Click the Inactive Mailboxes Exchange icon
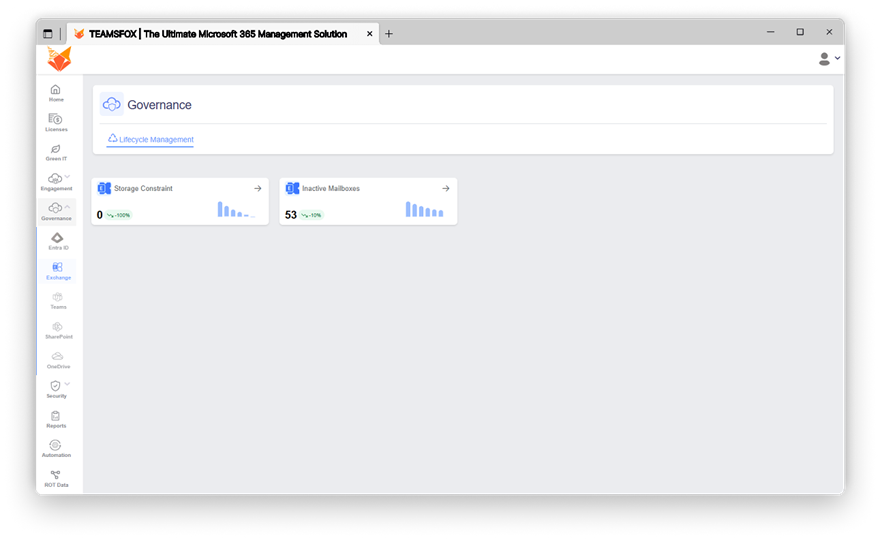Screen dimensions: 880x540 pyautogui.click(x=292, y=189)
